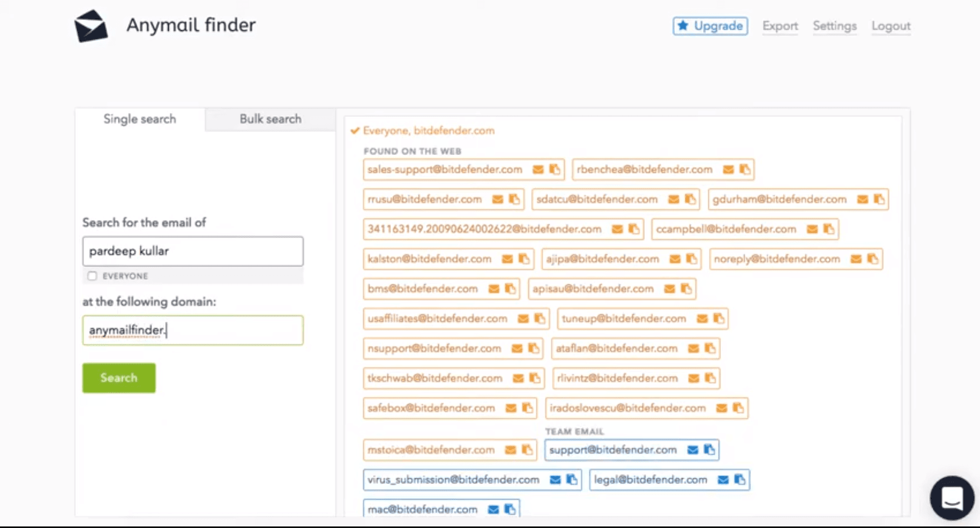Viewport: 980px width, 528px height.
Task: Send email to ataflan@bitdefender.com
Action: pos(693,348)
